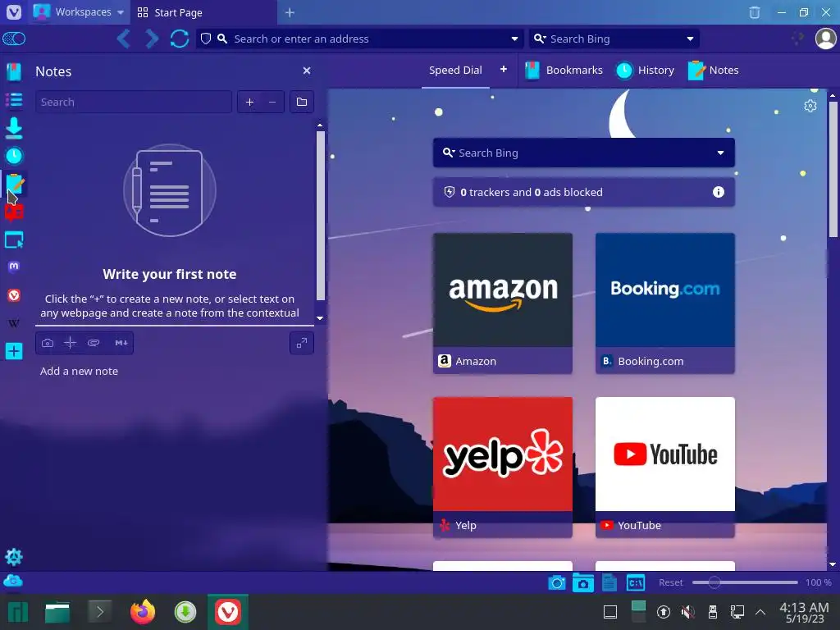This screenshot has height=630, width=840.
Task: Open the Bookmarks panel in sidebar
Action: 14,71
